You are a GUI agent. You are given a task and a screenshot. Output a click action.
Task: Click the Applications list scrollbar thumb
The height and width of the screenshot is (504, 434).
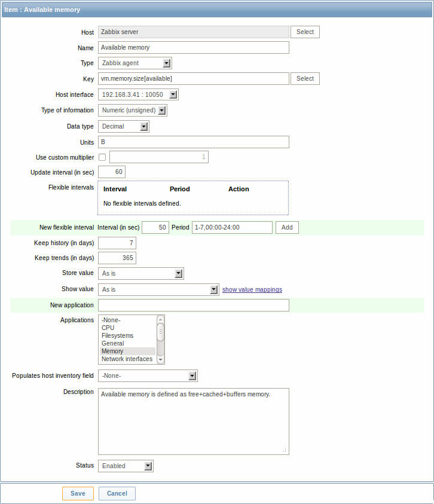tap(160, 332)
